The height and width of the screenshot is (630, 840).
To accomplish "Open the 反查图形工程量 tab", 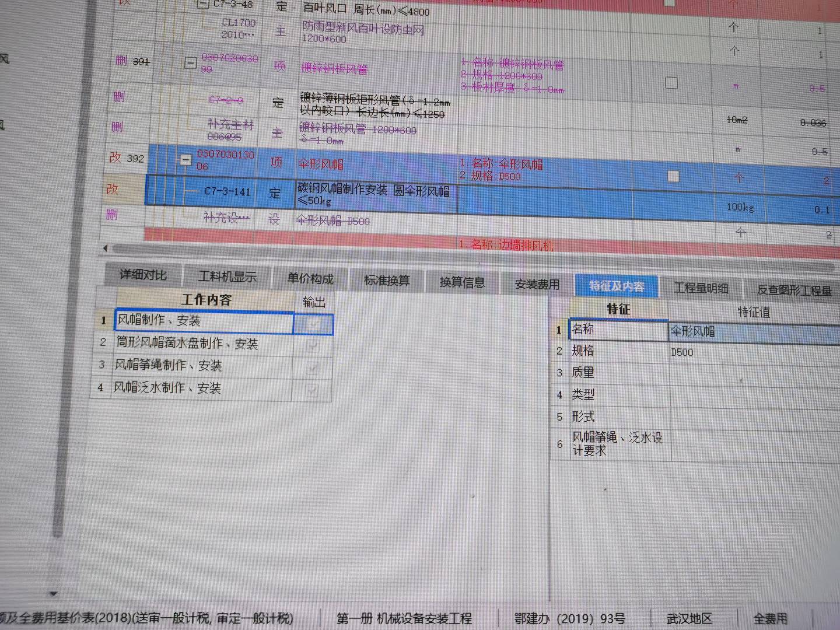I will tap(794, 290).
